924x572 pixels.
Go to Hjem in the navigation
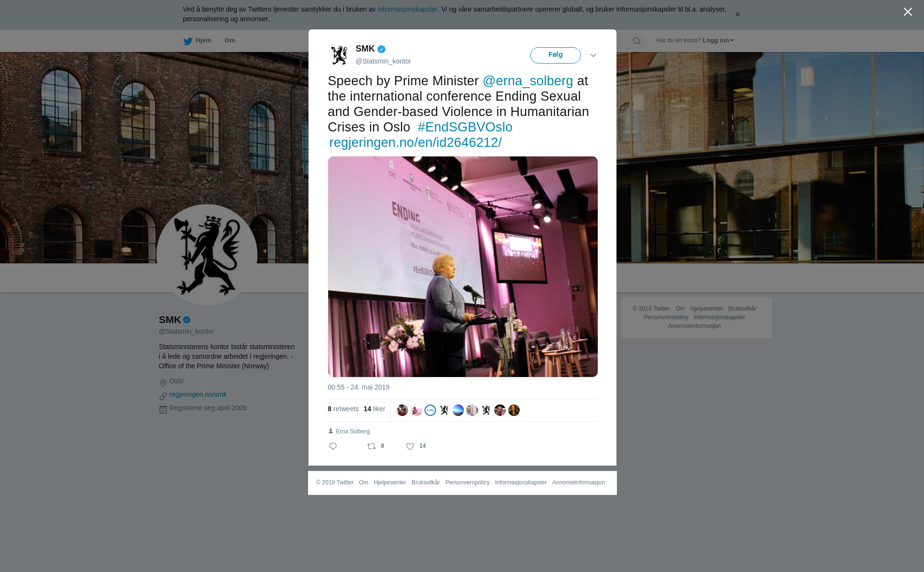pos(203,40)
